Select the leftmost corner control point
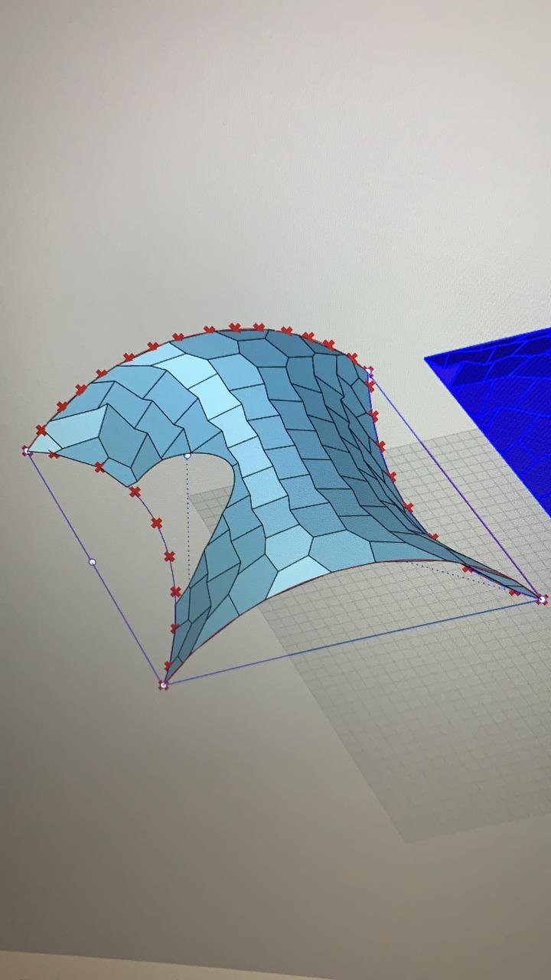Viewport: 551px width, 980px height. (x=27, y=451)
